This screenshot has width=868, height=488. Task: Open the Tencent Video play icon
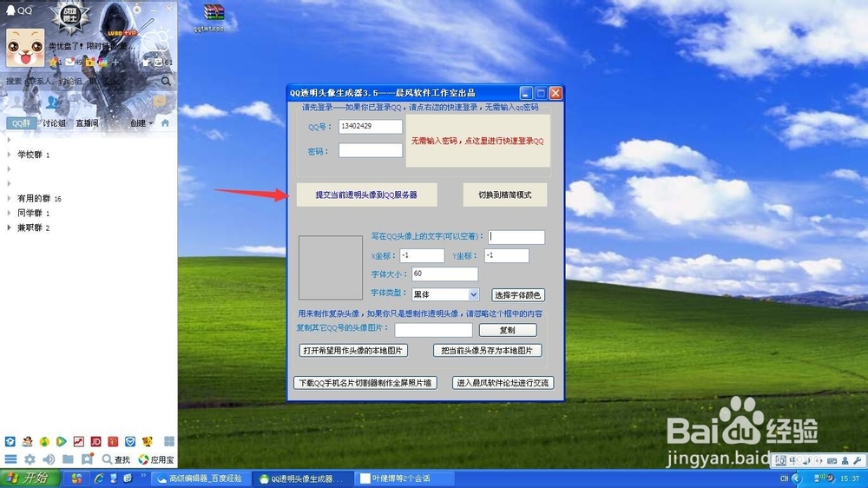point(62,441)
